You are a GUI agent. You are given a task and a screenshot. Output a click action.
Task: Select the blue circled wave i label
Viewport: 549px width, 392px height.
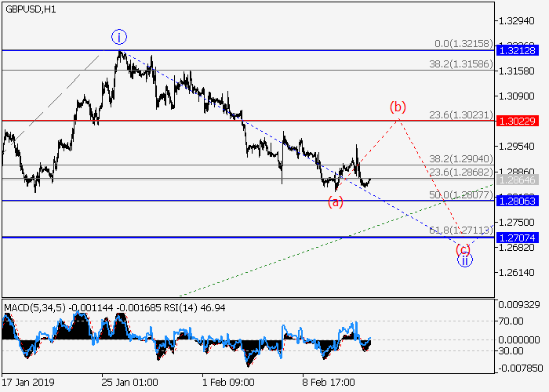pos(119,37)
